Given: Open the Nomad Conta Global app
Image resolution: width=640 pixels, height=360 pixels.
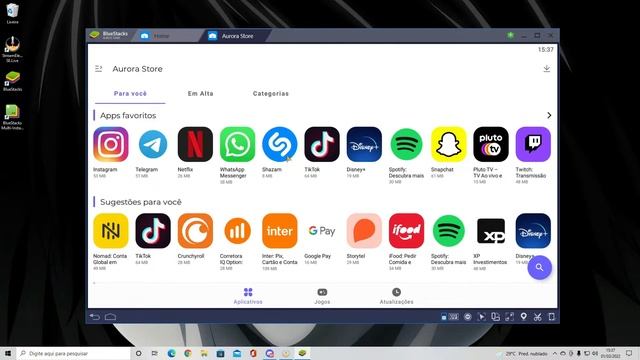Looking at the screenshot, I should tap(111, 231).
